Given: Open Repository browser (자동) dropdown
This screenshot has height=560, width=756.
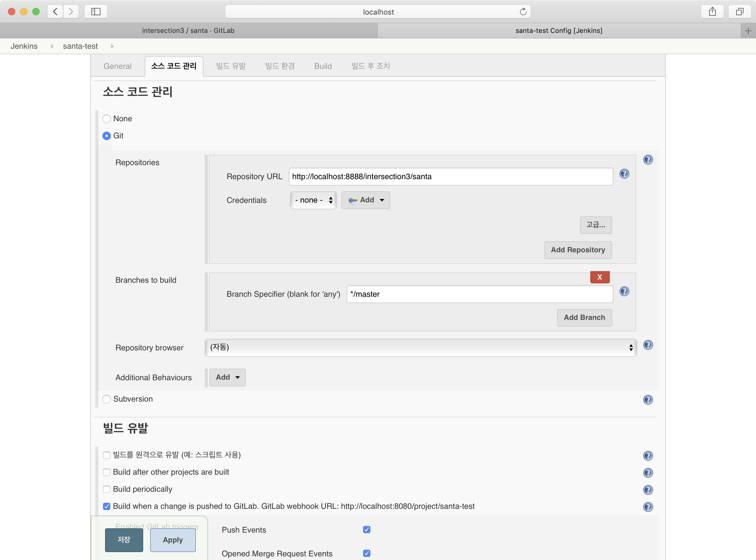Looking at the screenshot, I should tap(421, 347).
